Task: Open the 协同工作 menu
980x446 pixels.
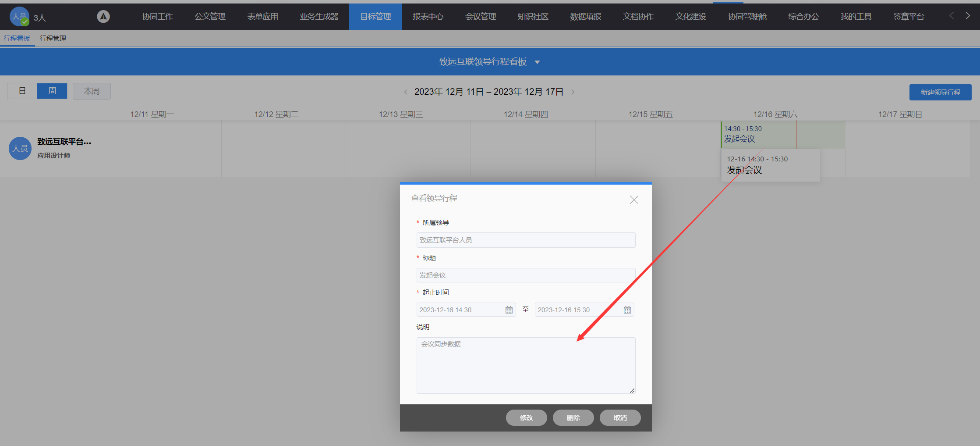Action: click(x=158, y=17)
